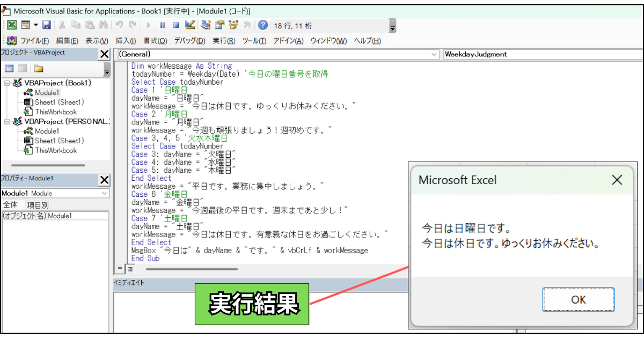Open the ファイル(F) menu
Viewport: 644px width, 338px height.
point(35,41)
